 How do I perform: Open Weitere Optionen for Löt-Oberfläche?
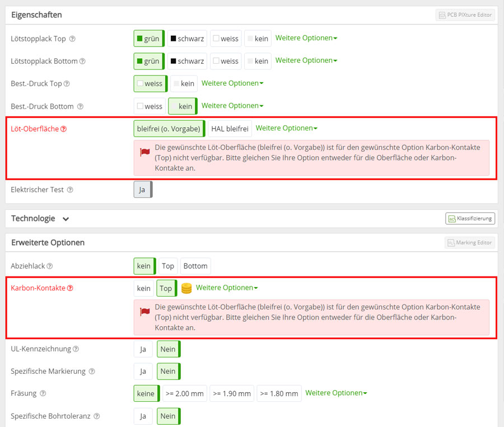coord(286,128)
